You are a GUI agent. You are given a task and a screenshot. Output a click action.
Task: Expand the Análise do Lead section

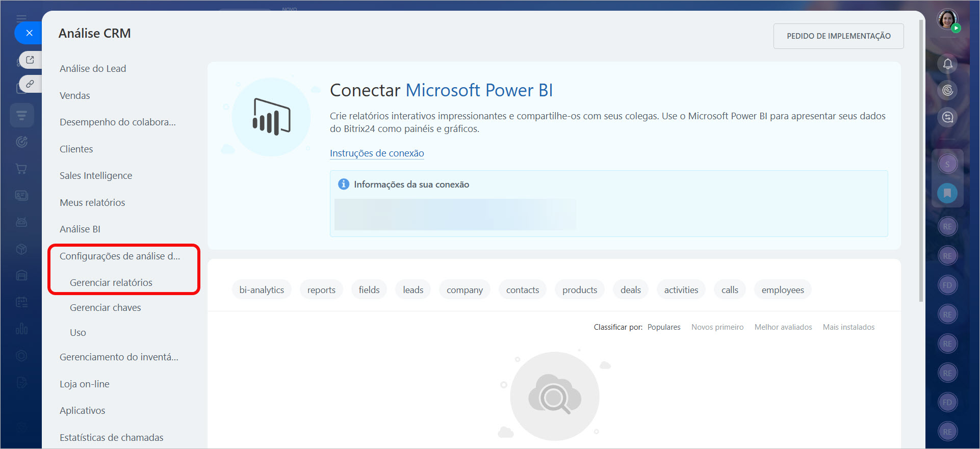[x=93, y=69]
